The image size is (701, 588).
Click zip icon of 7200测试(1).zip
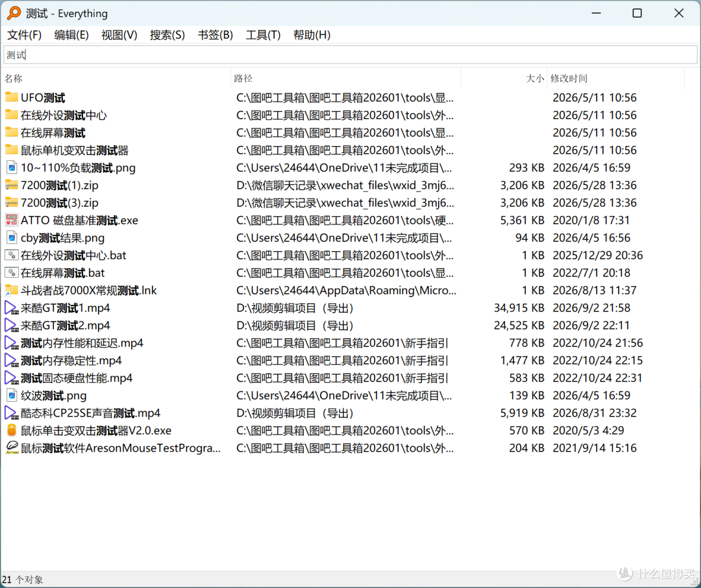click(12, 185)
